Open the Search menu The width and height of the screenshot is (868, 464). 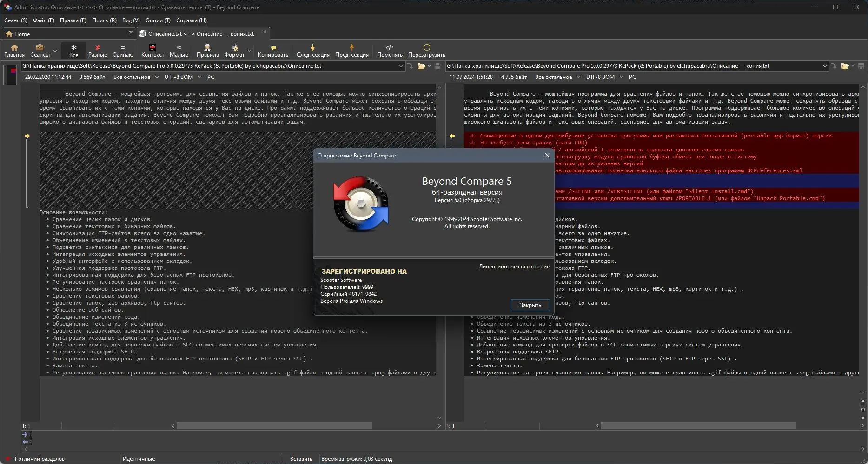pos(104,20)
